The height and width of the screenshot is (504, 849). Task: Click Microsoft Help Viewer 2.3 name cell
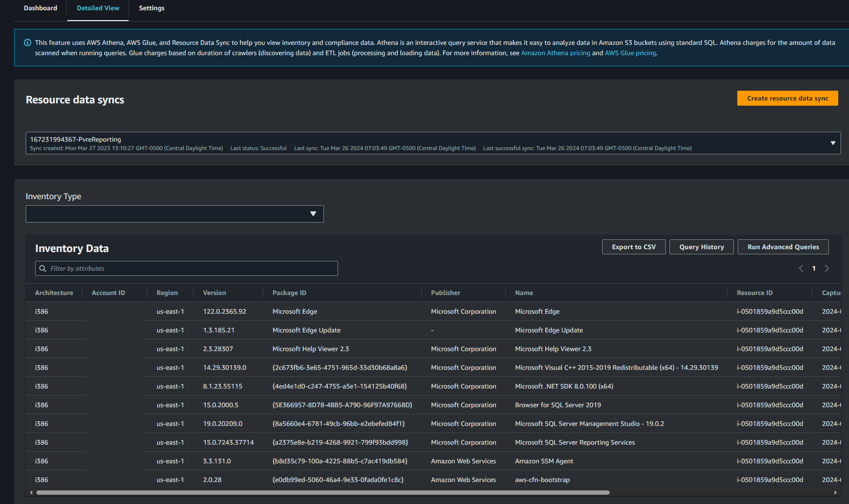553,349
